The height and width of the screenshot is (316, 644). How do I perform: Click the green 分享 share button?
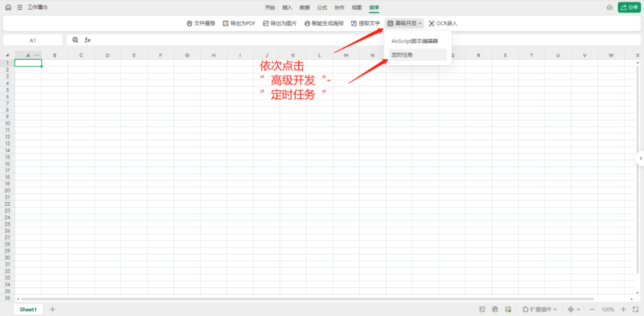629,7
